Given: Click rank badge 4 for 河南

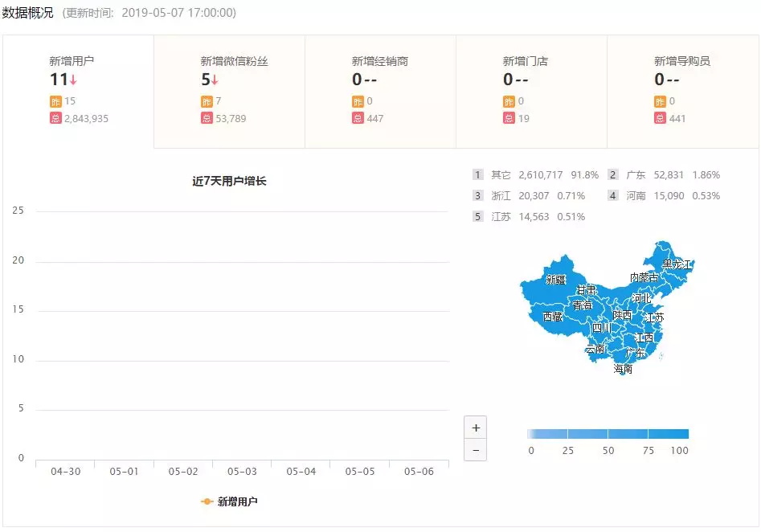Looking at the screenshot, I should pyautogui.click(x=613, y=195).
